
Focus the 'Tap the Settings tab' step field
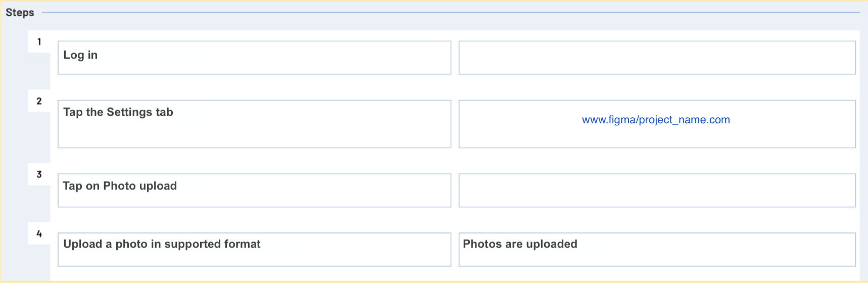point(254,124)
